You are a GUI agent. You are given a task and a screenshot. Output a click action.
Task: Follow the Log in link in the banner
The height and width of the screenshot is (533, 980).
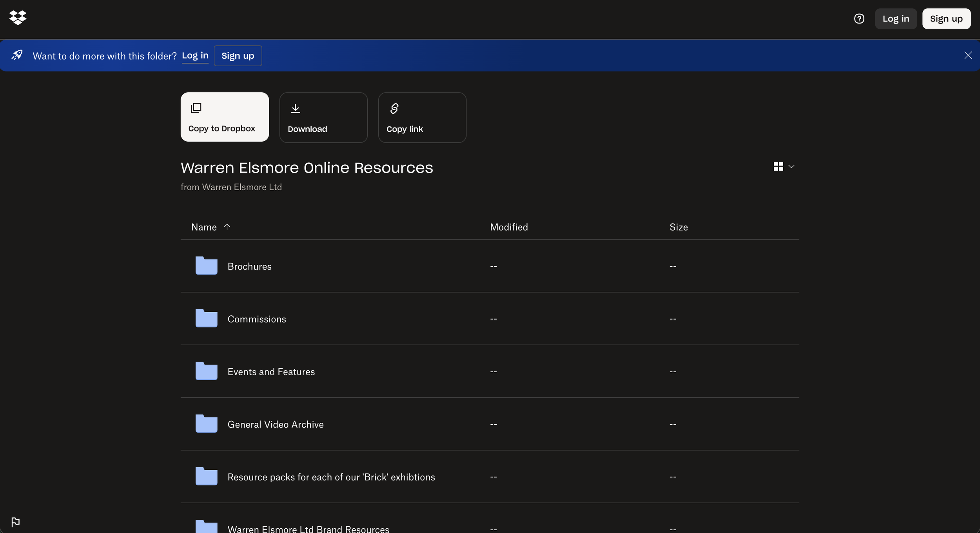pos(195,56)
